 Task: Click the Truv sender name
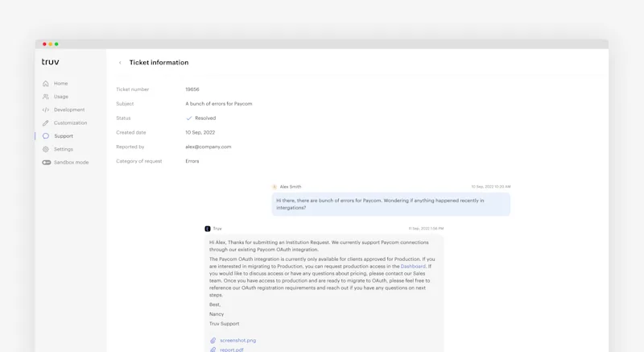pos(217,229)
